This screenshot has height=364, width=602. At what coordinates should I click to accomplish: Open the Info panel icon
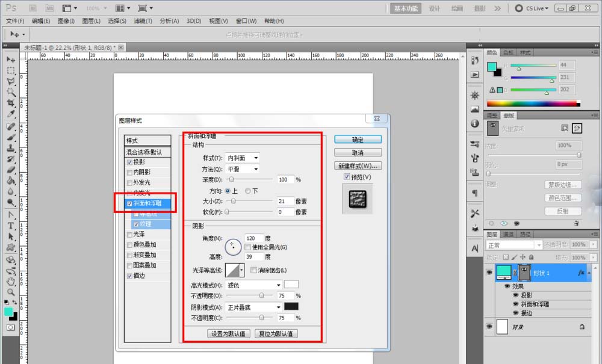(x=475, y=123)
